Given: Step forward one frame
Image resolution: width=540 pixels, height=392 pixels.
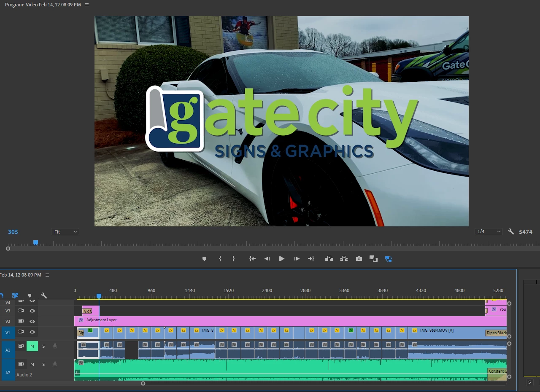Looking at the screenshot, I should click(297, 259).
